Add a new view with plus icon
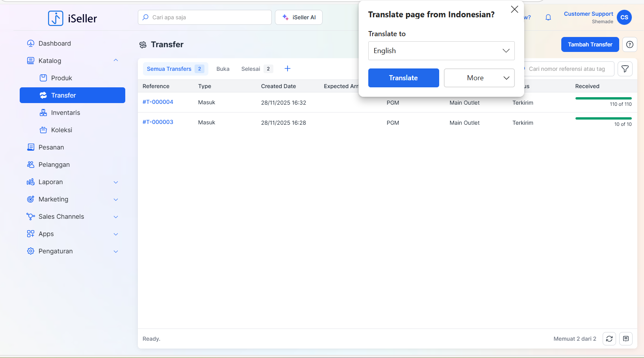 tap(288, 69)
